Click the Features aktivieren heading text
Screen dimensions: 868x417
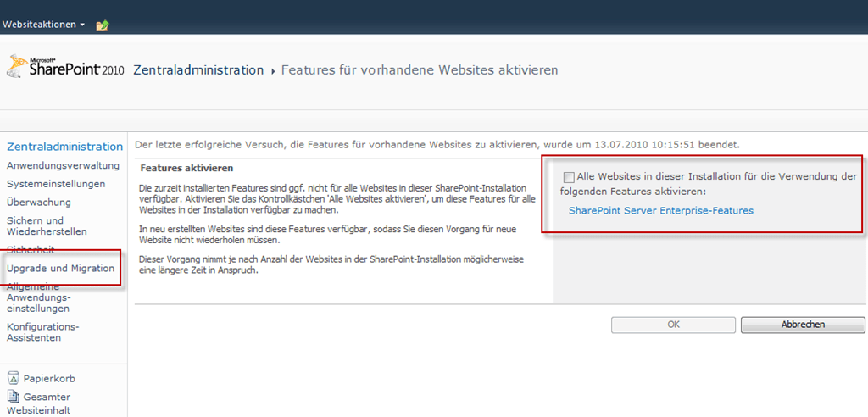187,167
